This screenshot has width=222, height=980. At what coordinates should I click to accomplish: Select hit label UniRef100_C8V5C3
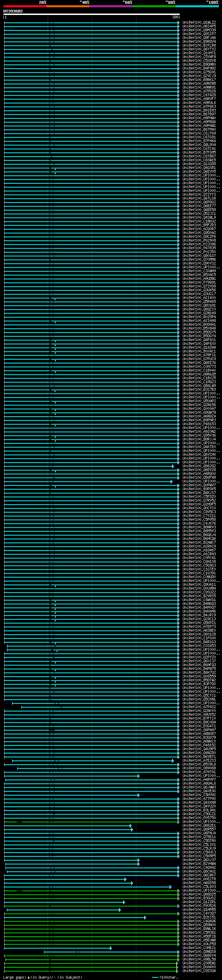pos(199,512)
